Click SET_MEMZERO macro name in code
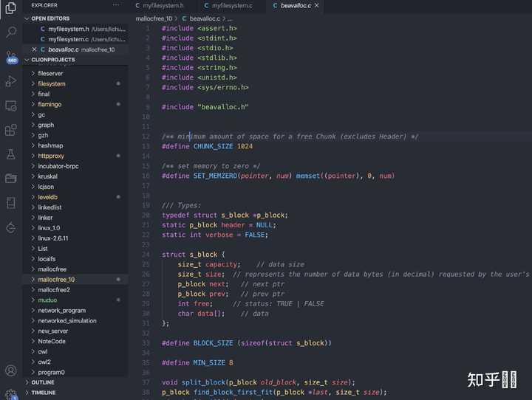The height and width of the screenshot is (400, 532). coord(215,176)
